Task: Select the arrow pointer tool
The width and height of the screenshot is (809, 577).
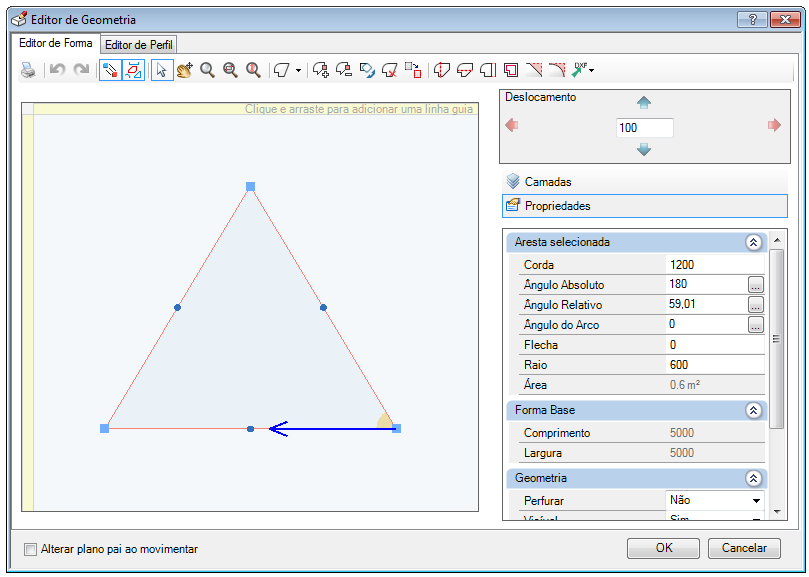Action: 162,70
